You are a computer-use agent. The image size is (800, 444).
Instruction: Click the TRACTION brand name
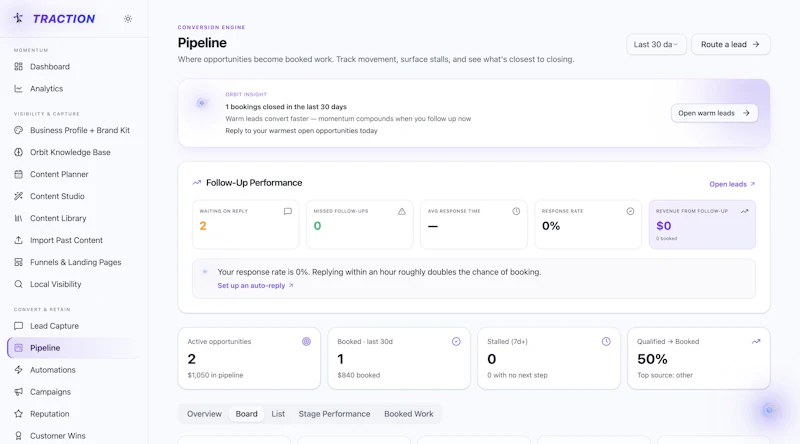click(x=64, y=19)
